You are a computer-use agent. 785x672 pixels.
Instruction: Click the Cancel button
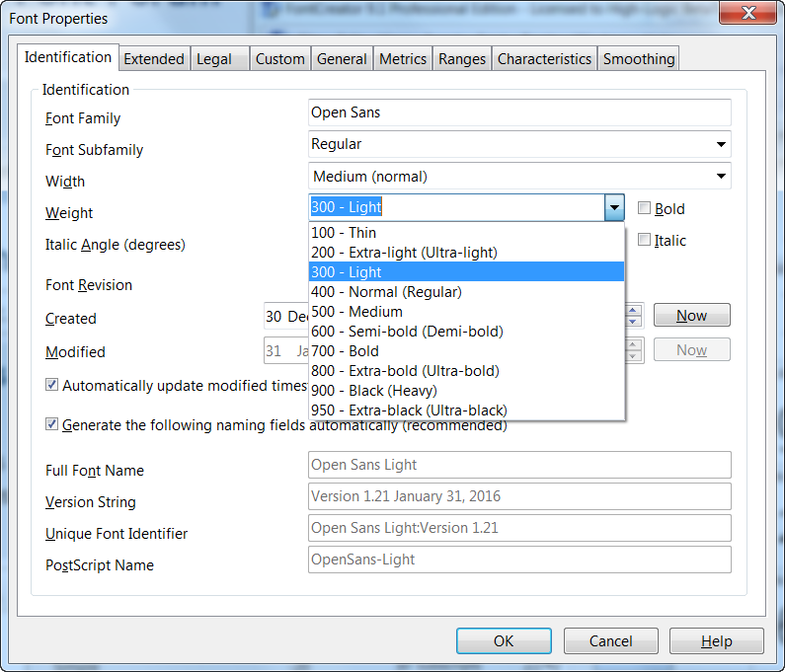pos(611,641)
